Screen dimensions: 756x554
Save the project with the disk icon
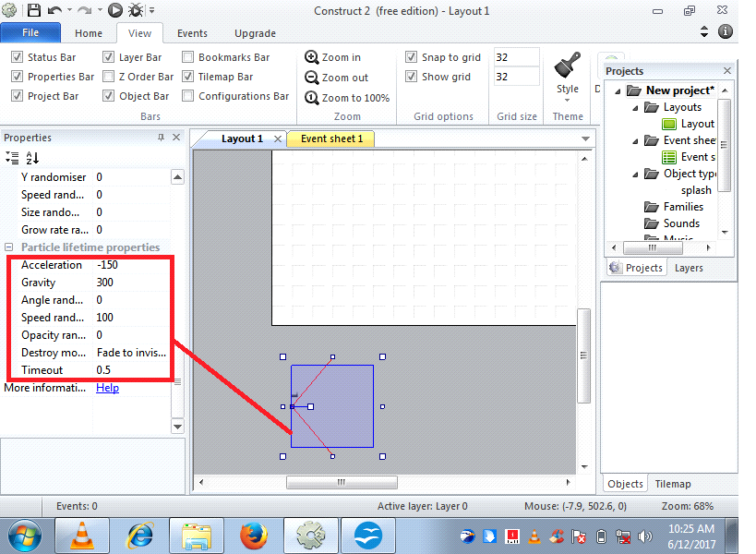click(34, 10)
